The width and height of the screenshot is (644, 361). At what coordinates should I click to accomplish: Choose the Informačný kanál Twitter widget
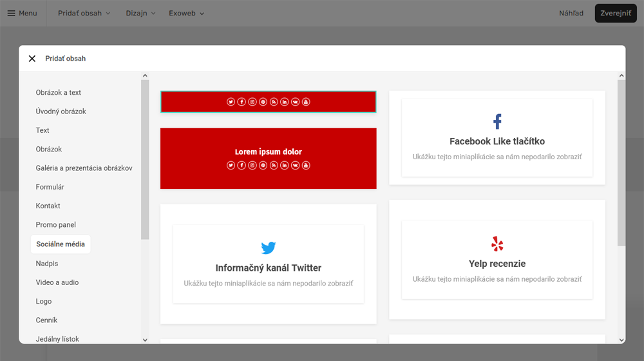268,264
